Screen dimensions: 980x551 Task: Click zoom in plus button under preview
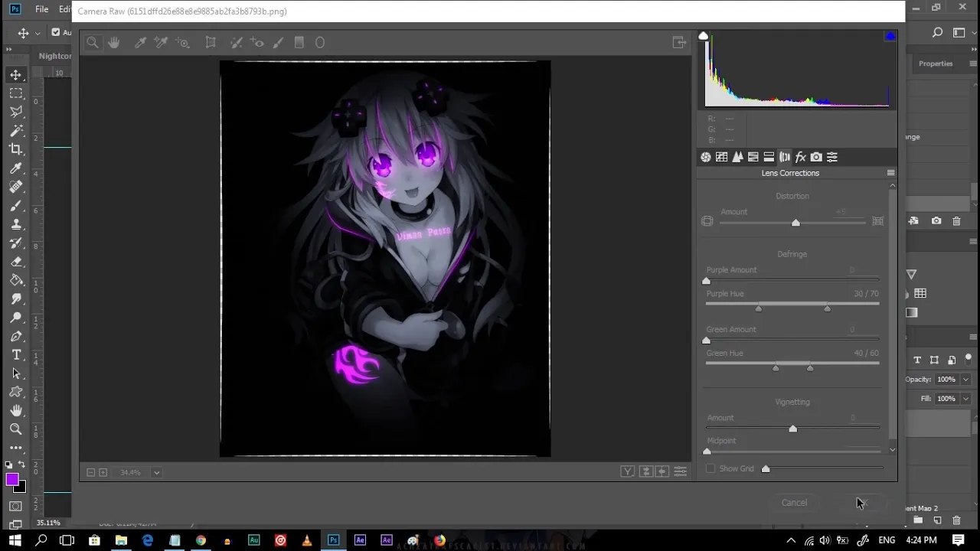point(103,473)
